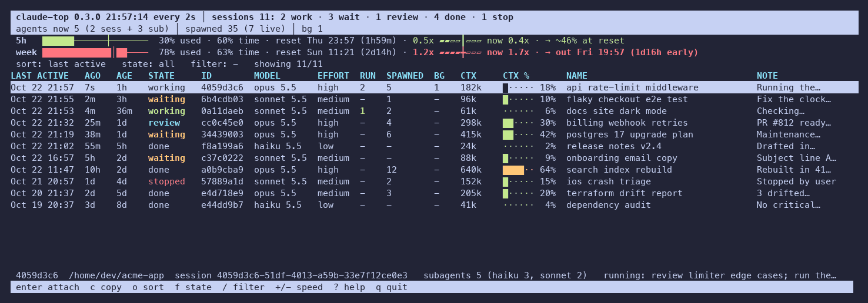
Task: Click session ID 0a11daeb
Action: pos(222,111)
